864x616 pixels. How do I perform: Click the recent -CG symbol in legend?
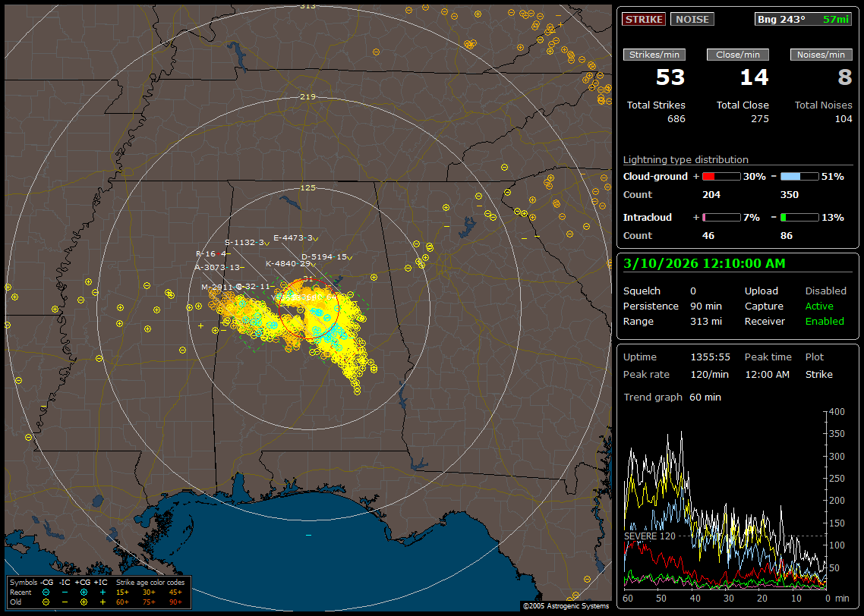(x=46, y=592)
